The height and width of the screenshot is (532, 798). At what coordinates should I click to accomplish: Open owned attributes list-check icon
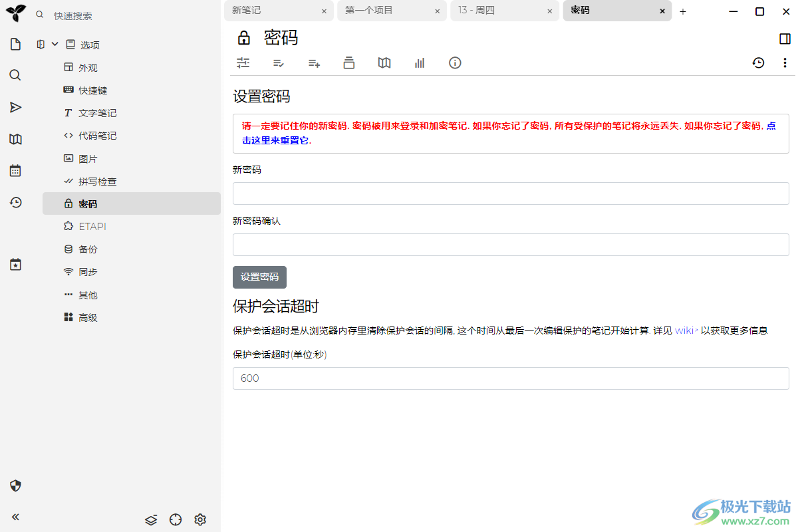(279, 63)
